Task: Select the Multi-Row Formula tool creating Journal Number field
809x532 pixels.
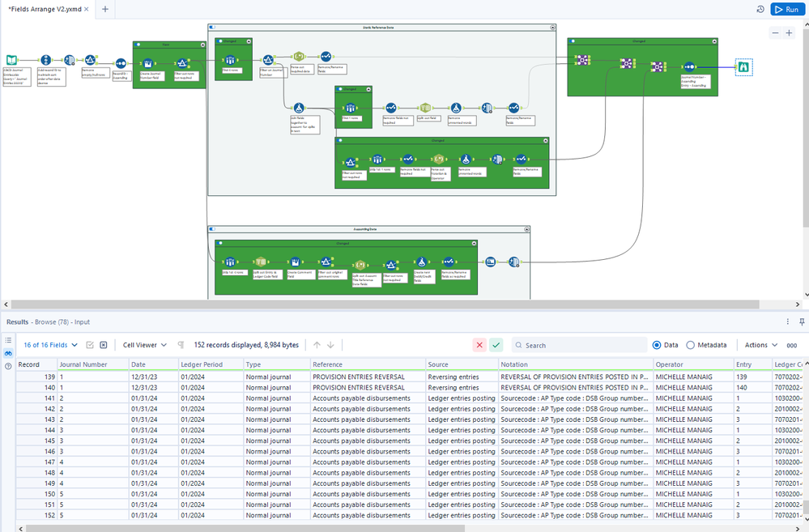Action: pos(147,63)
